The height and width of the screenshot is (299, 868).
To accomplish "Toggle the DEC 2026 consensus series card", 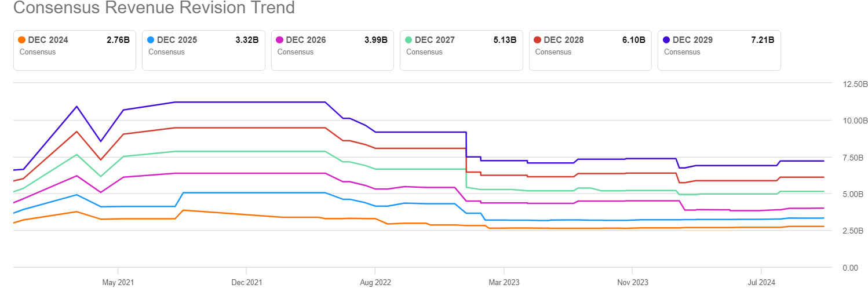I will click(x=332, y=50).
